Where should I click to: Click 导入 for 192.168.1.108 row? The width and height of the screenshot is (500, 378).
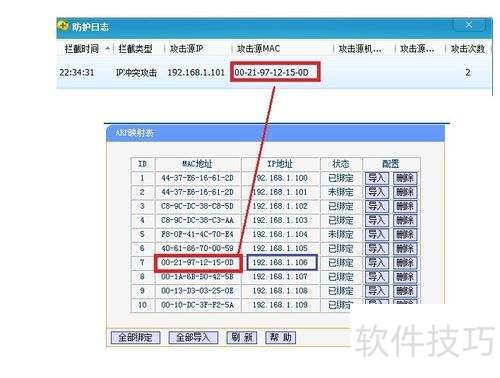coord(377,291)
